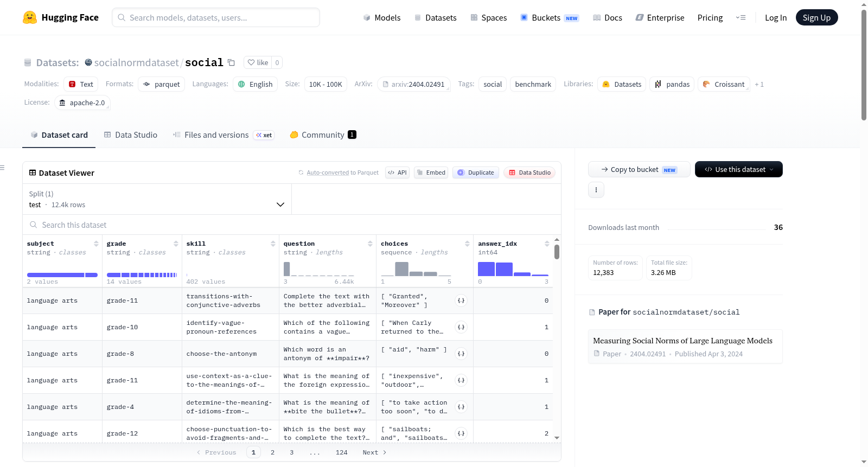This screenshot has width=868, height=467.
Task: Go to the Next table page
Action: [x=374, y=452]
